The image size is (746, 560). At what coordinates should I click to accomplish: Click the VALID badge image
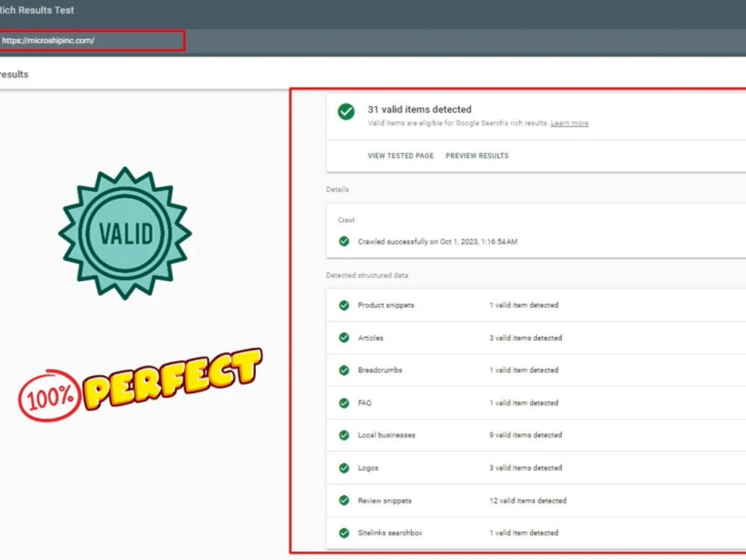tap(125, 233)
